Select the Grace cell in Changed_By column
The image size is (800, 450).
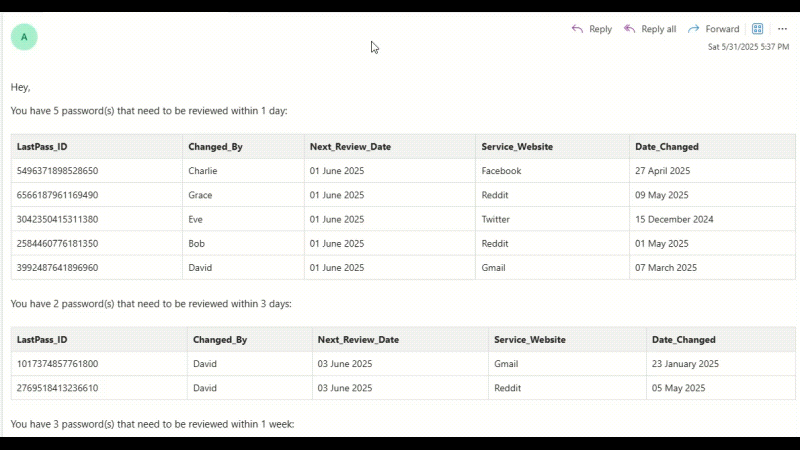(200, 195)
